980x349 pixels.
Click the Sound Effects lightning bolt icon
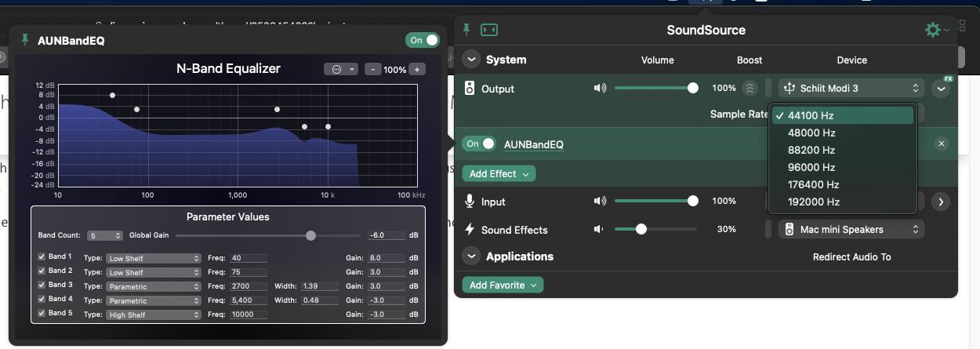[470, 230]
